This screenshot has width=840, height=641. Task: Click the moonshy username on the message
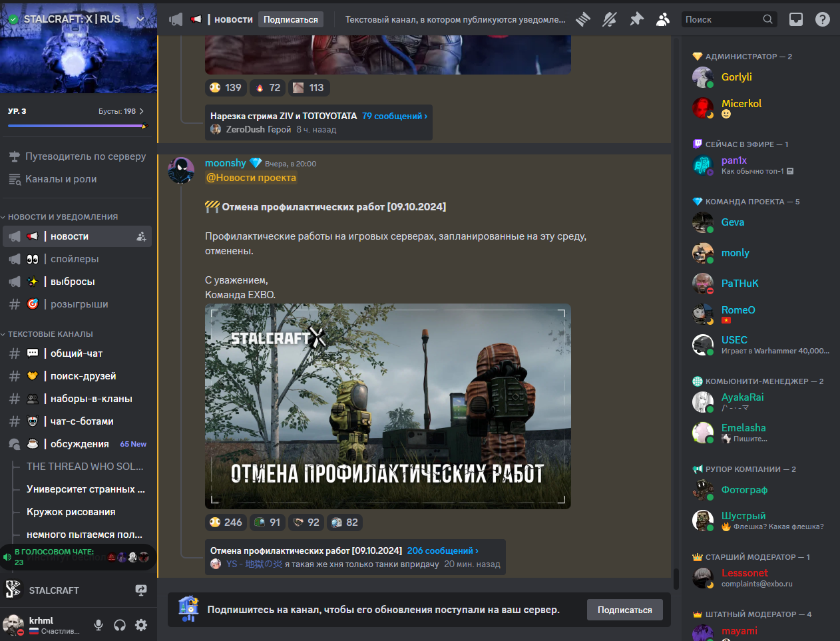[x=226, y=163]
